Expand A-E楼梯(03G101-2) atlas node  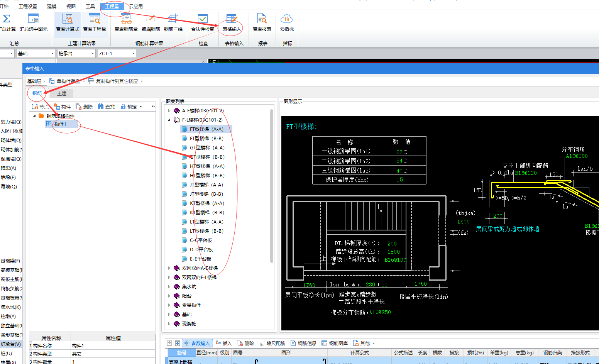point(169,110)
